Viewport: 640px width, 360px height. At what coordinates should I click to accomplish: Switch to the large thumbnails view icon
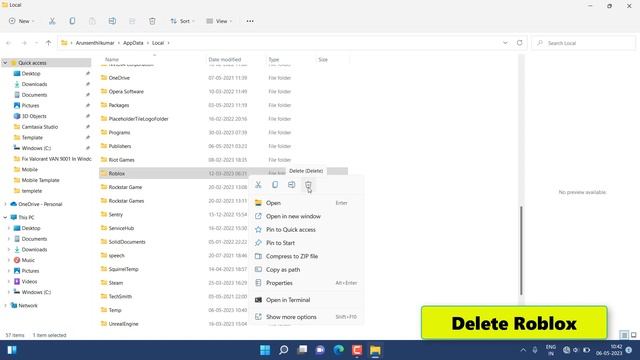(x=633, y=335)
